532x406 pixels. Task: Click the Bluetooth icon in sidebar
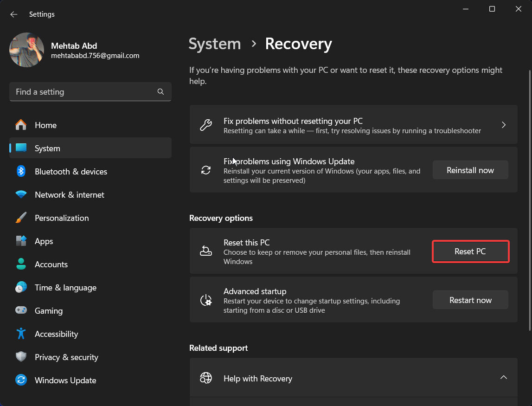tap(21, 171)
